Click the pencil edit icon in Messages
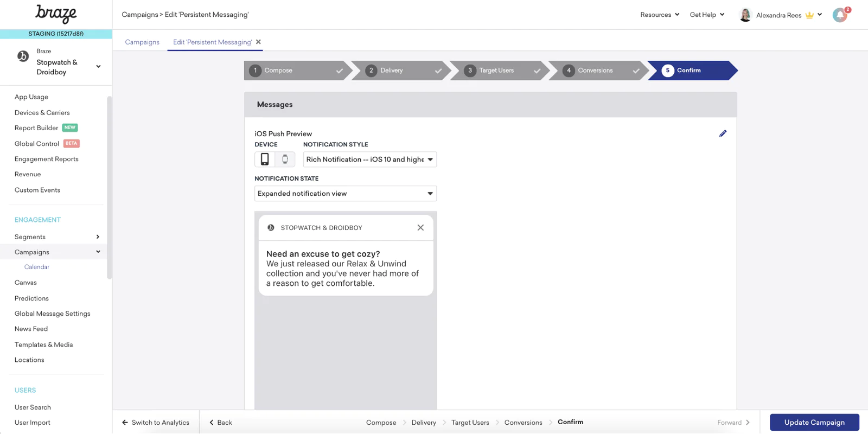 (723, 133)
